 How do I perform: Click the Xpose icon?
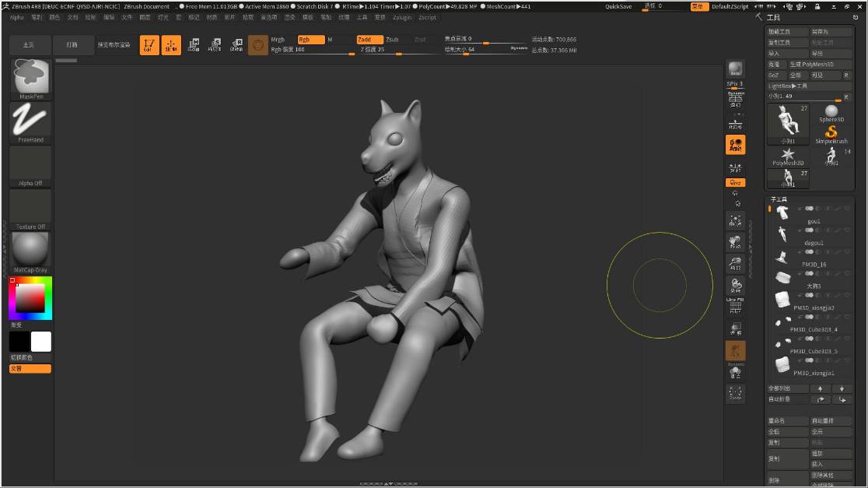pyautogui.click(x=735, y=394)
